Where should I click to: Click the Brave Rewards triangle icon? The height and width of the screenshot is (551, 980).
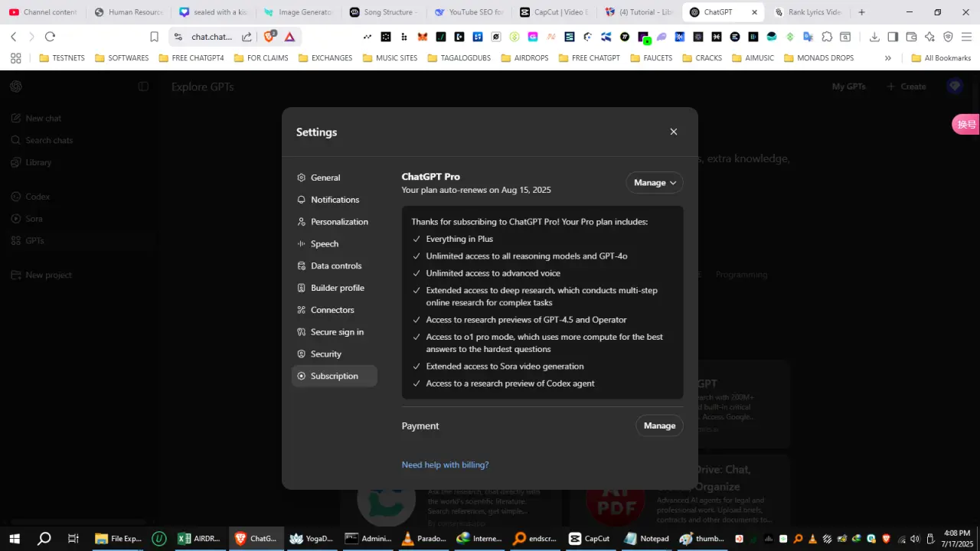(x=289, y=37)
